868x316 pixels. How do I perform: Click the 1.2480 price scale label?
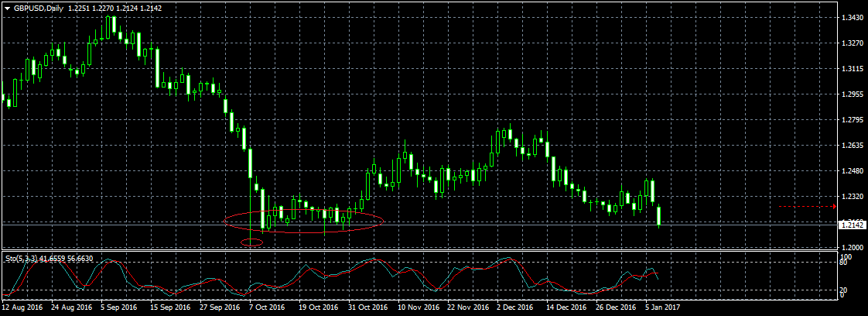pyautogui.click(x=853, y=171)
